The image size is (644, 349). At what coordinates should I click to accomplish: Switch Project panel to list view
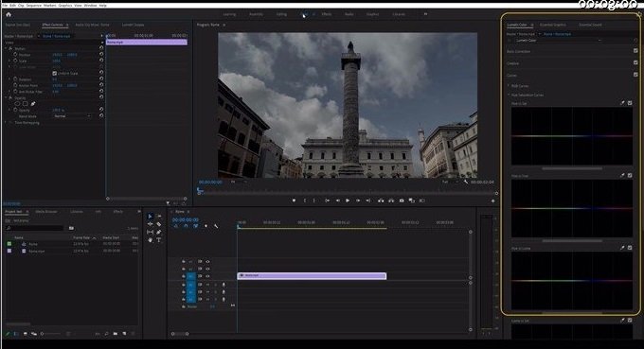[x=16, y=334]
